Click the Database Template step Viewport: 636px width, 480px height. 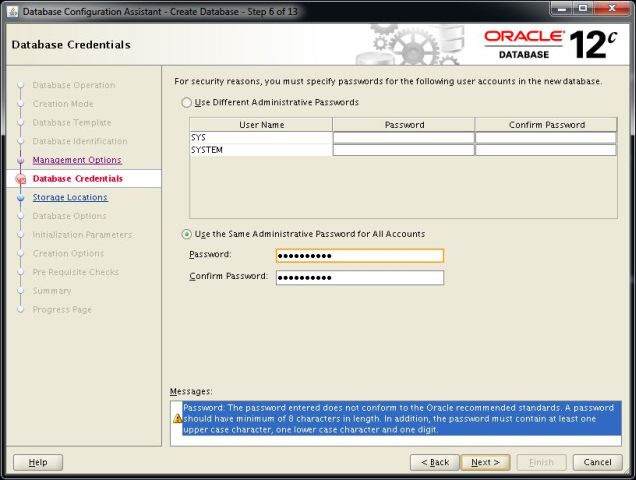pos(72,123)
